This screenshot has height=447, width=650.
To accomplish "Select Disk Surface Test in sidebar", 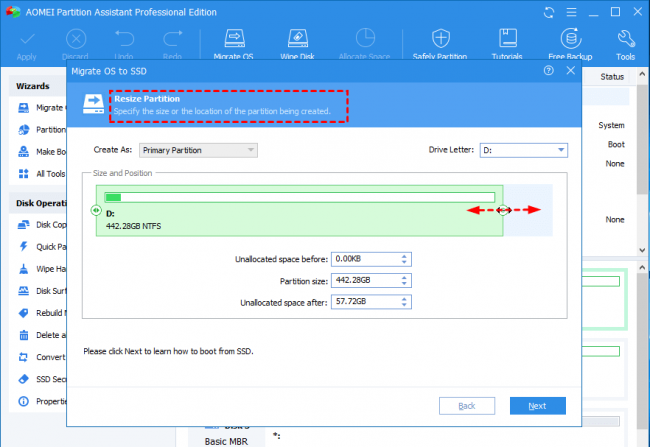I will [x=42, y=291].
